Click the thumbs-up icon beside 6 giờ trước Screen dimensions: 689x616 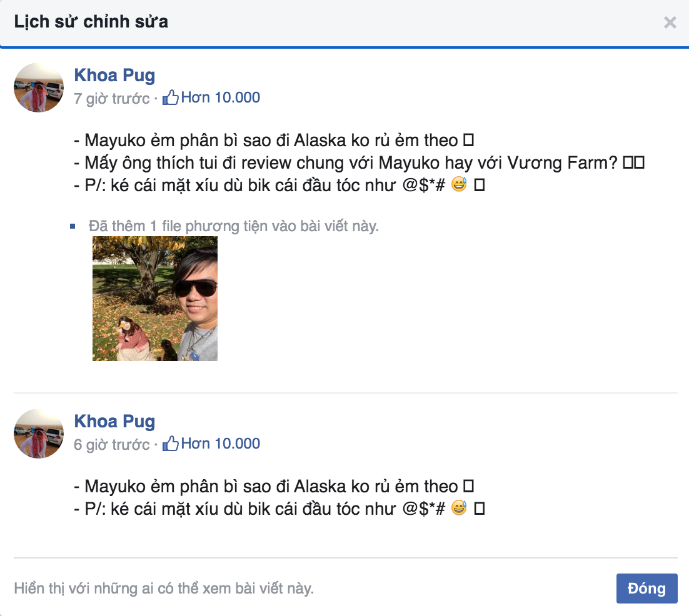(170, 444)
